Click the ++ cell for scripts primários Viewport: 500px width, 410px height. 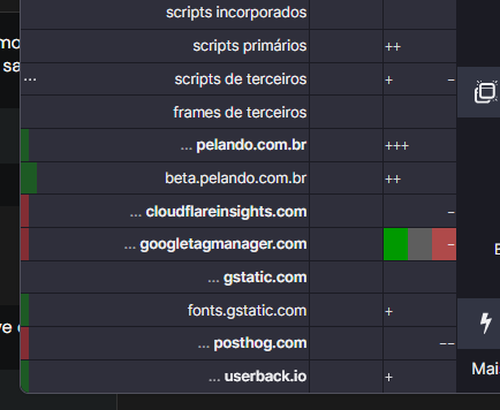420,46
